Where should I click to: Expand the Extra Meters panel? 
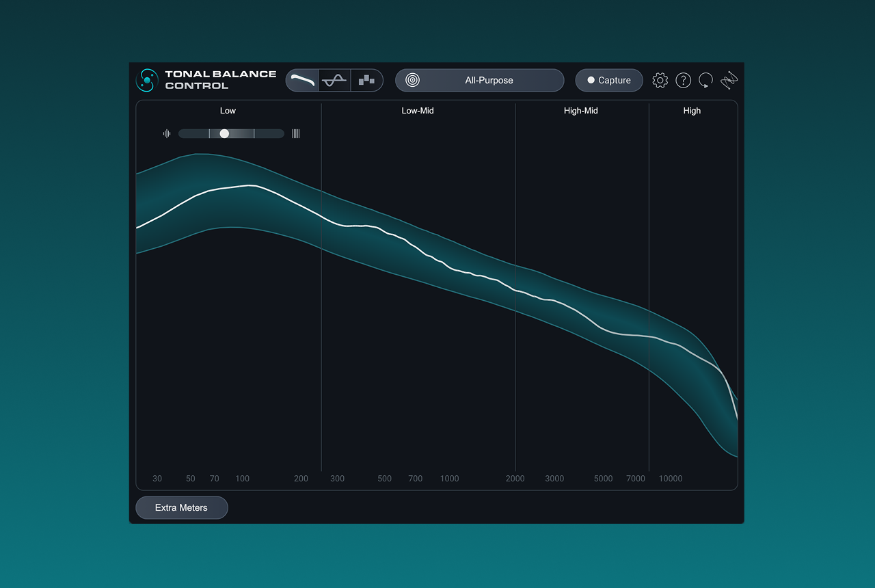181,507
